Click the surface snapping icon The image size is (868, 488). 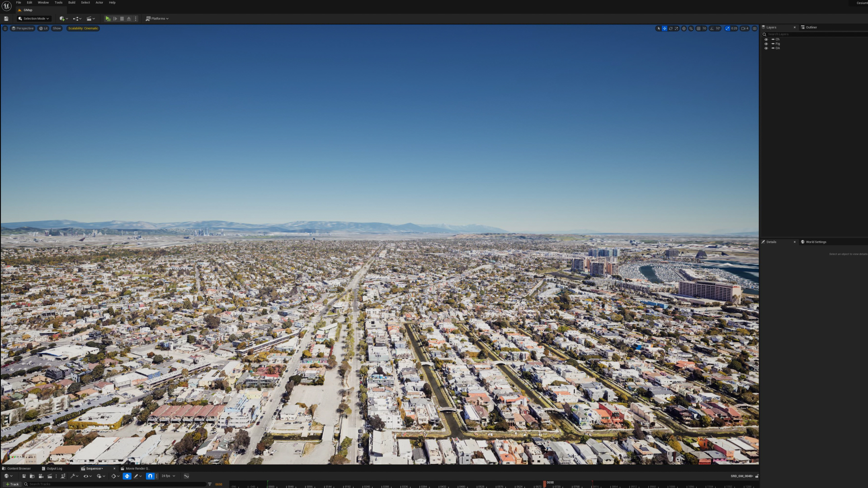pyautogui.click(x=691, y=28)
